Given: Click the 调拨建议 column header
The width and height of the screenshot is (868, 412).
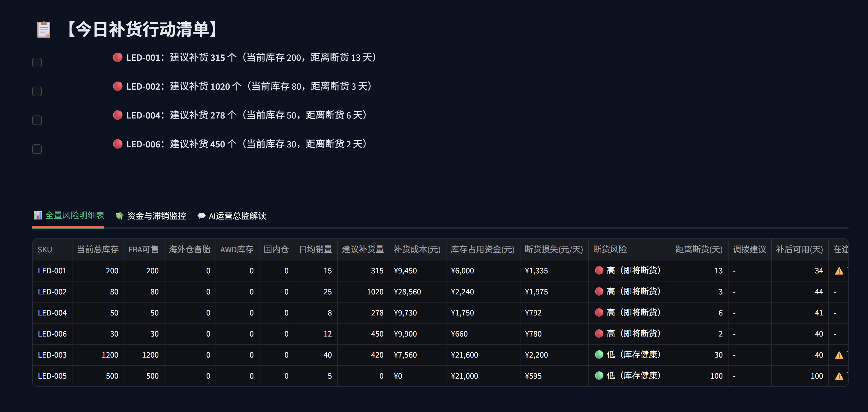Looking at the screenshot, I should click(750, 250).
